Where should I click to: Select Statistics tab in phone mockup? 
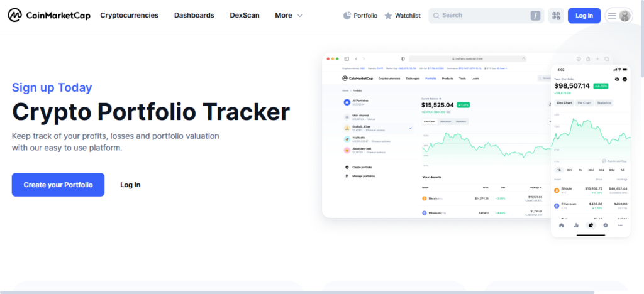coord(604,102)
